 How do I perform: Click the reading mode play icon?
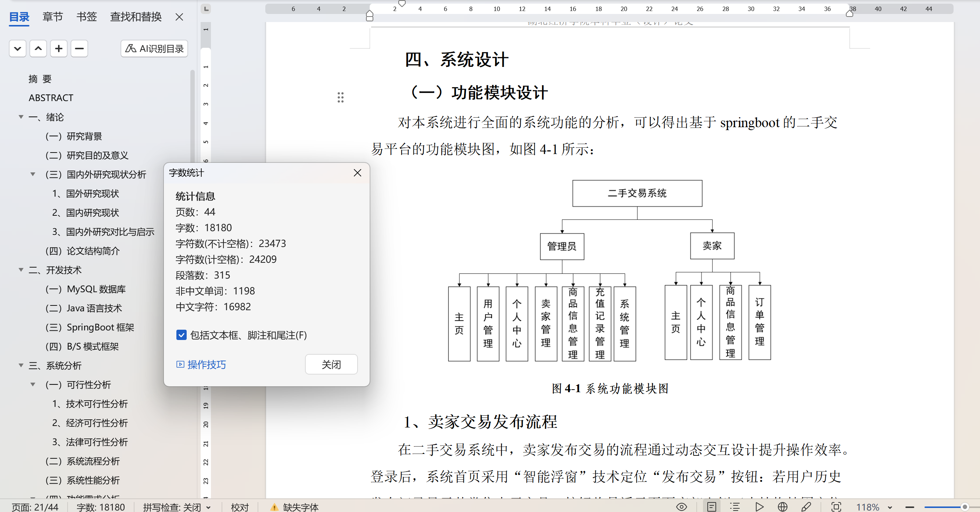[760, 507]
